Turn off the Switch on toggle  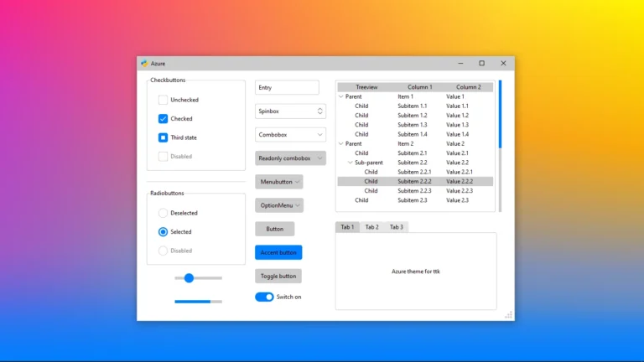(264, 297)
